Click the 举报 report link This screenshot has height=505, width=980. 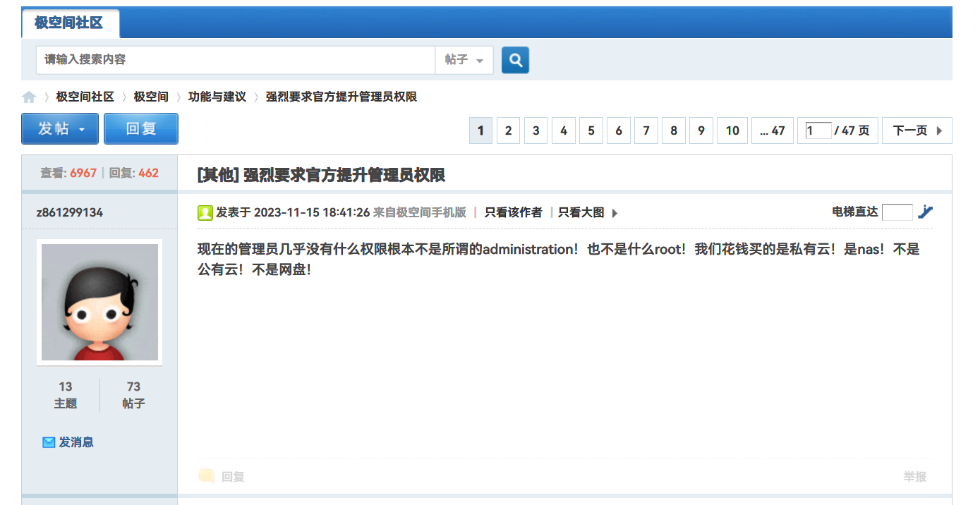click(914, 477)
